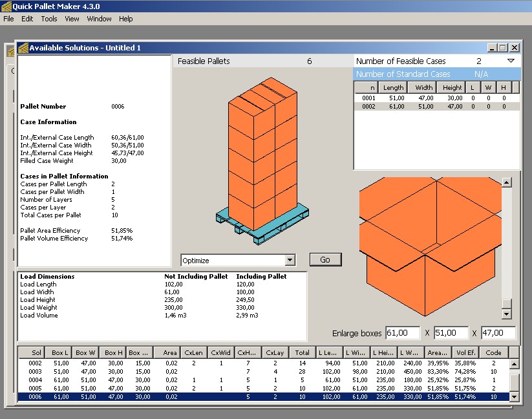
Task: Sort by Total column header
Action: [303, 352]
